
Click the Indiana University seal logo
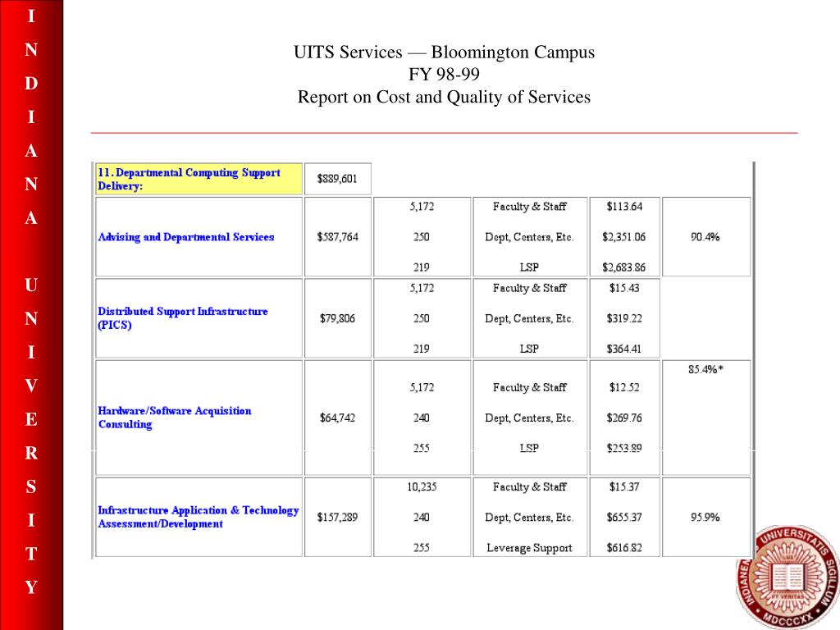click(x=787, y=577)
